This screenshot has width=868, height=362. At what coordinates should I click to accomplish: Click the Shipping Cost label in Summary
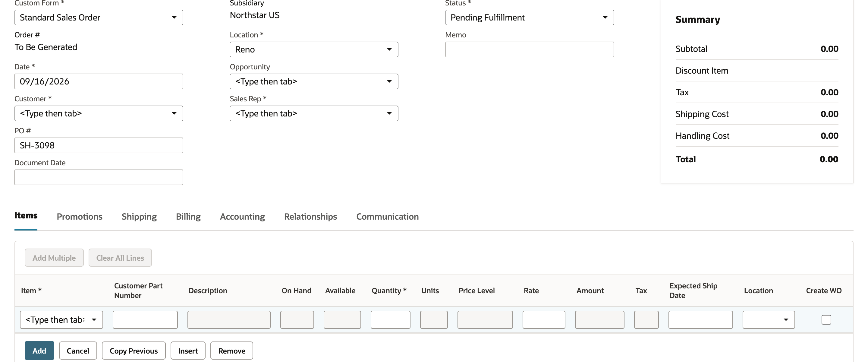coord(702,114)
